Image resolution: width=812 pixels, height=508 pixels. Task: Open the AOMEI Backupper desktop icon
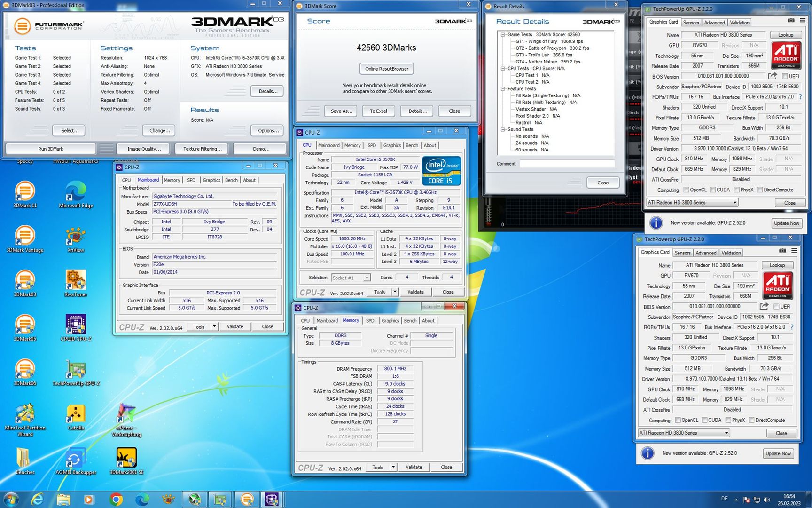(x=76, y=461)
